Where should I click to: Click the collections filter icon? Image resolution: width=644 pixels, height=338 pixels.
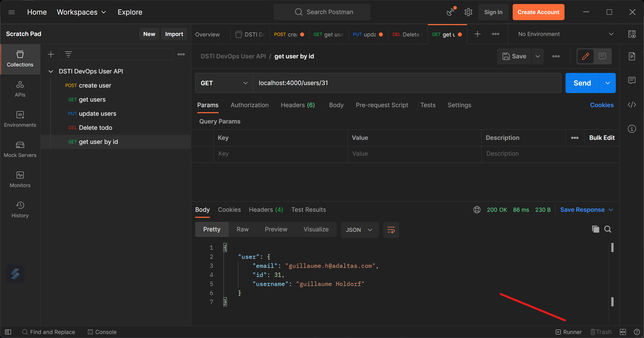click(x=68, y=54)
